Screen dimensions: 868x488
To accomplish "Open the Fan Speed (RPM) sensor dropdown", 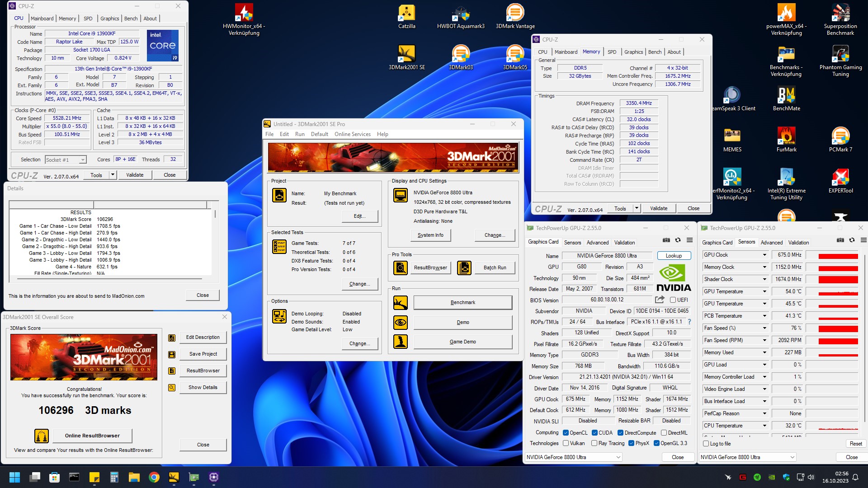I will click(x=764, y=340).
